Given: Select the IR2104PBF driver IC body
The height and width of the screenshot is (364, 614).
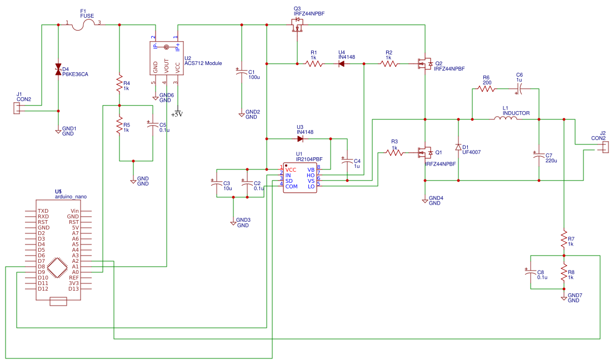Looking at the screenshot, I should click(x=300, y=178).
